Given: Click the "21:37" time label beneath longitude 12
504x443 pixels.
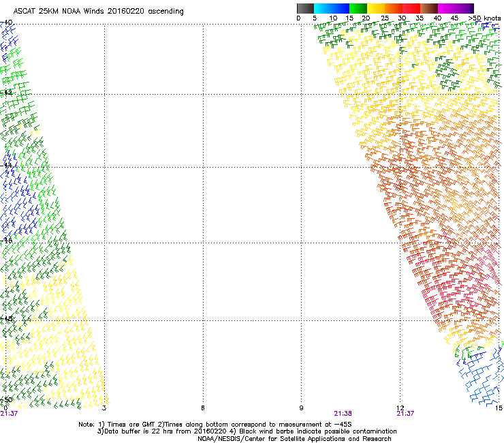Looking at the screenshot, I should [405, 414].
